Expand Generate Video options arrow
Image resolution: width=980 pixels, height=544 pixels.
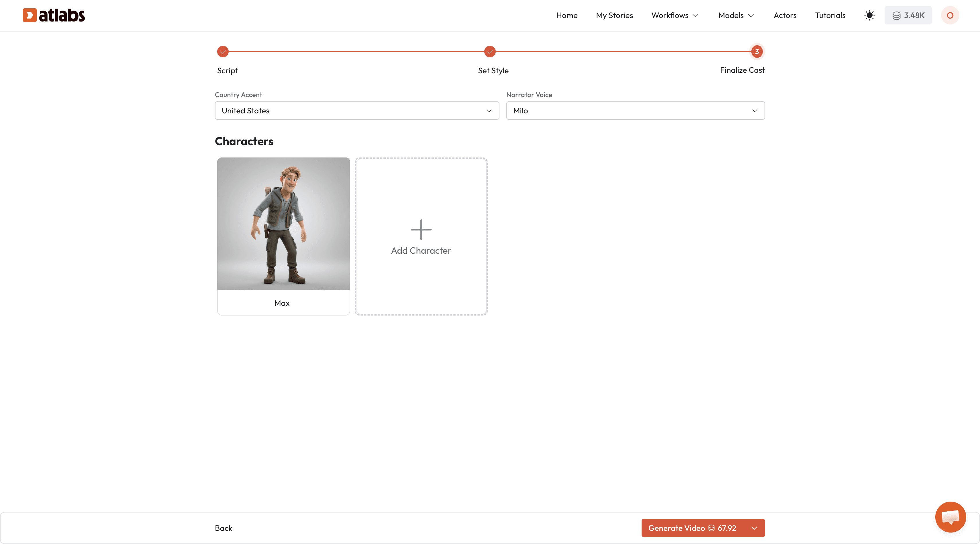(x=754, y=528)
